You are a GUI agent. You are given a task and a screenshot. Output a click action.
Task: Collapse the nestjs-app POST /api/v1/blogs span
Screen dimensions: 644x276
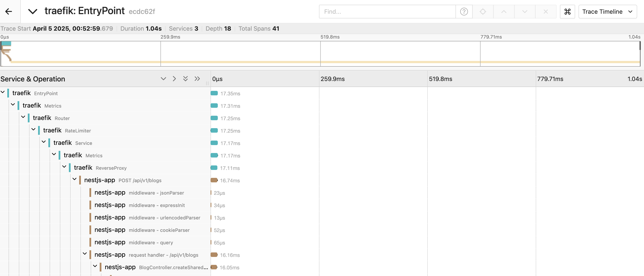click(74, 179)
